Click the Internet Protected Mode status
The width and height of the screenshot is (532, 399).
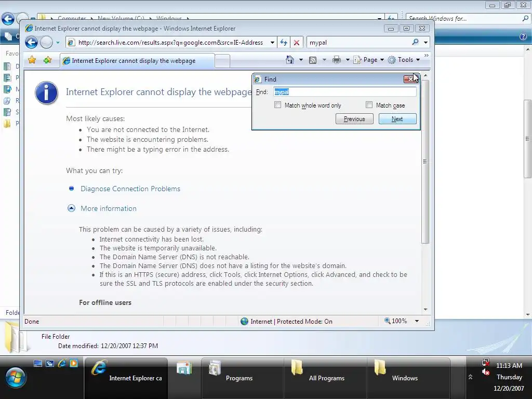(287, 321)
